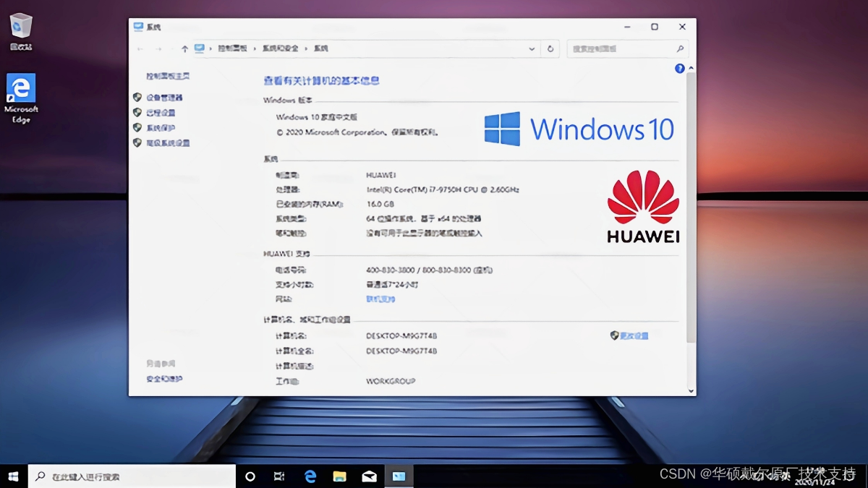Open 安全和维护 link at the bottom of the sidebar

[164, 379]
